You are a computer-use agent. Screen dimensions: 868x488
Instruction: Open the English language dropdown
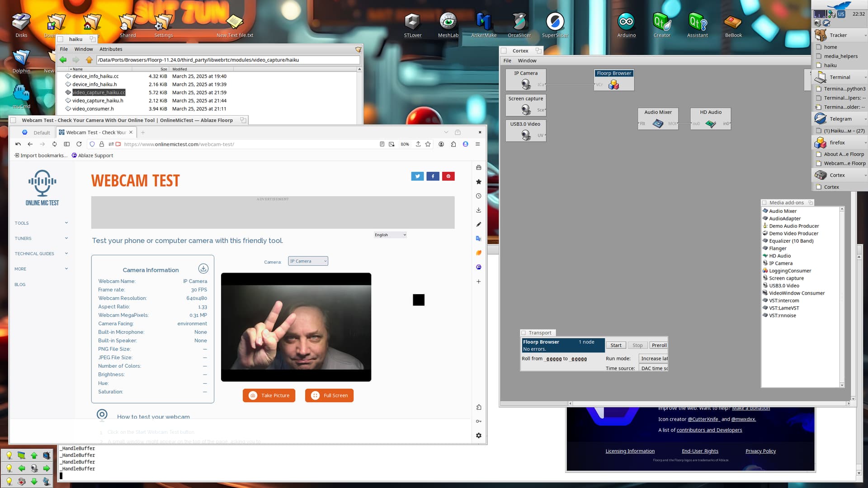click(x=390, y=235)
